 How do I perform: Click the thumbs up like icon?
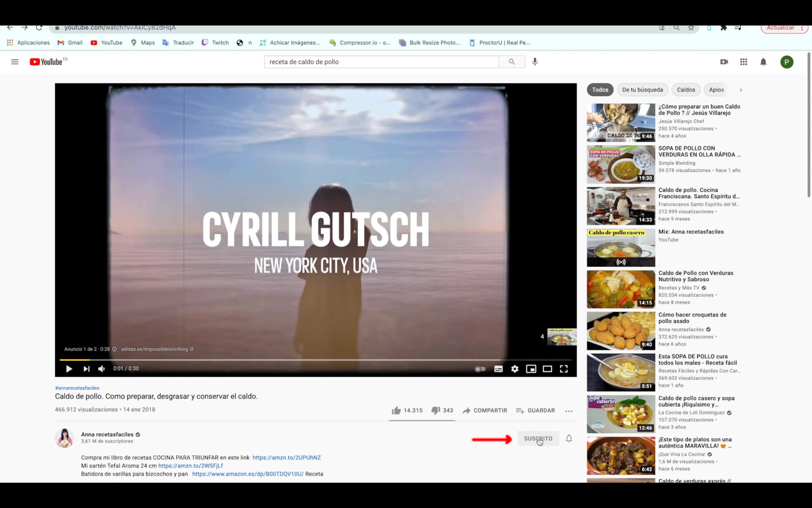click(396, 410)
